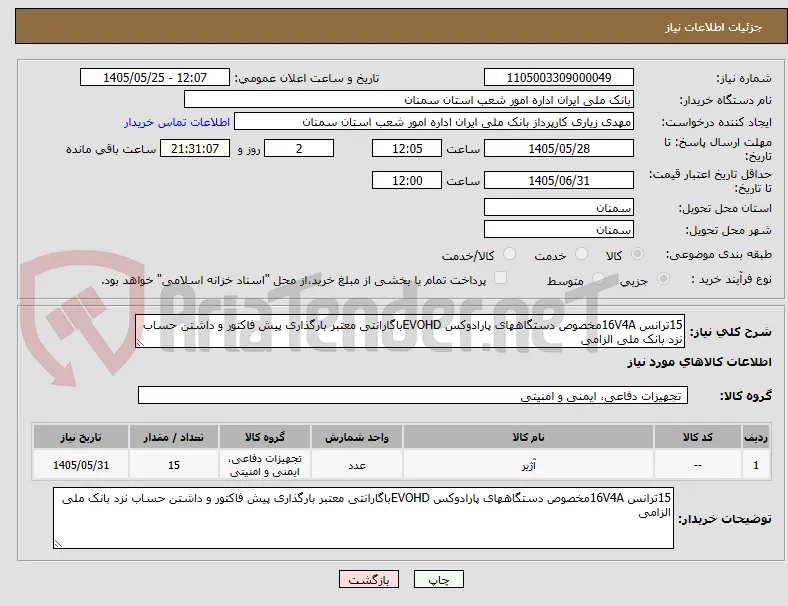Viewport: 788px width, 606px height.
Task: Click the resize handle of buyer notes box
Action: (x=58, y=543)
